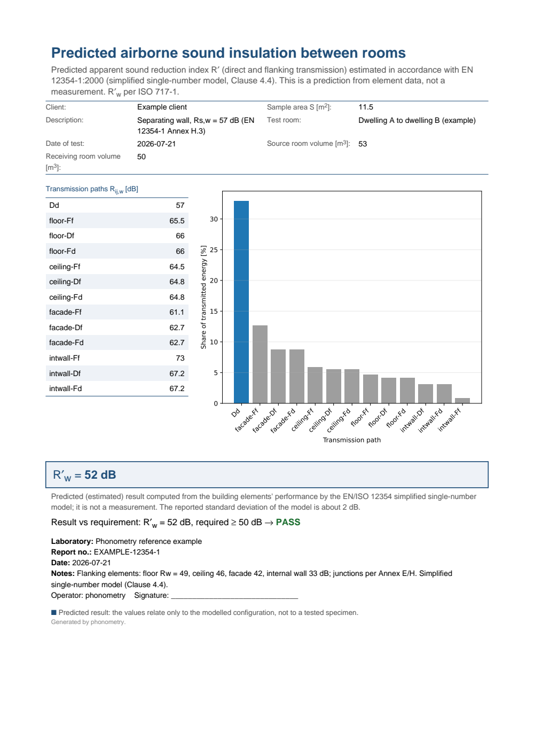The width and height of the screenshot is (534, 756).
Task: Select facade-Ff value 61.1
Action: (x=177, y=312)
